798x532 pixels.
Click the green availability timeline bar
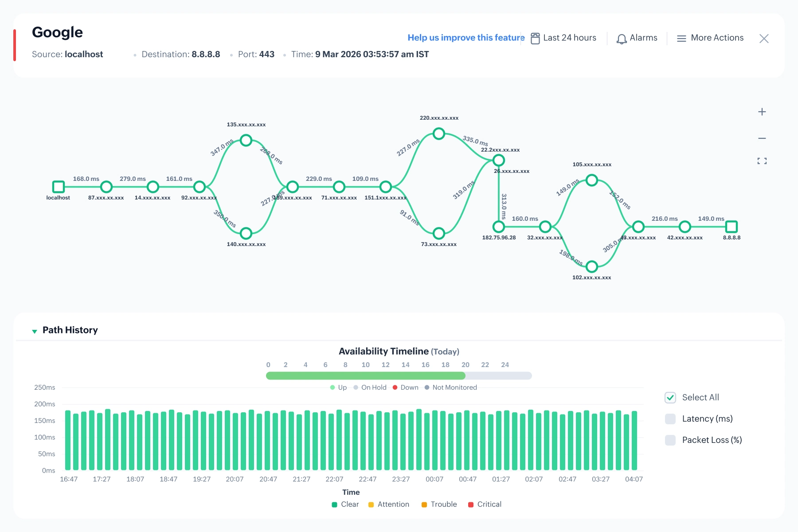click(366, 376)
